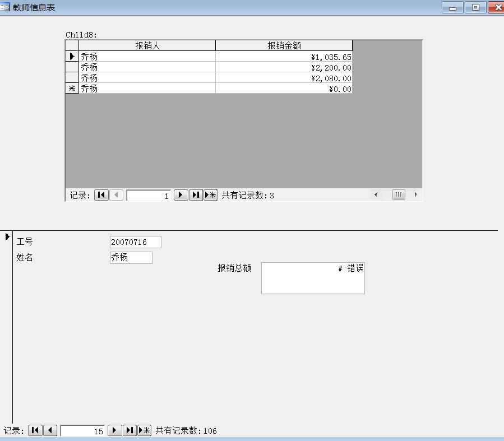Go to first record in subform navigator

101,195
